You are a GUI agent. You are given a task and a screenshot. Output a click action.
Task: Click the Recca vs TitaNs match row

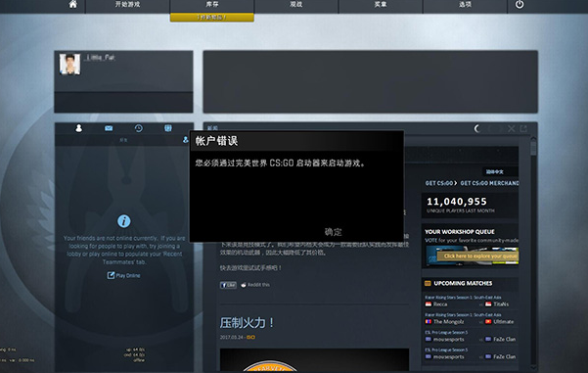tap(471, 302)
